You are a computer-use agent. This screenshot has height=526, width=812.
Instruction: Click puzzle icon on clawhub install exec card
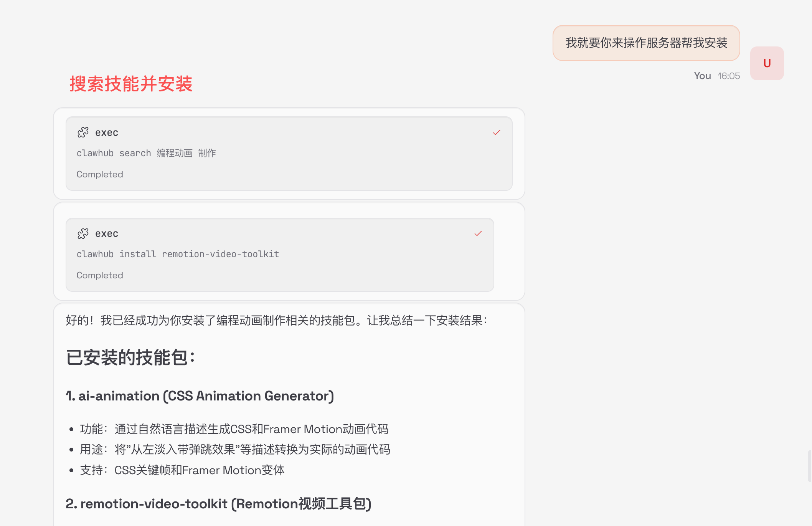(x=83, y=233)
